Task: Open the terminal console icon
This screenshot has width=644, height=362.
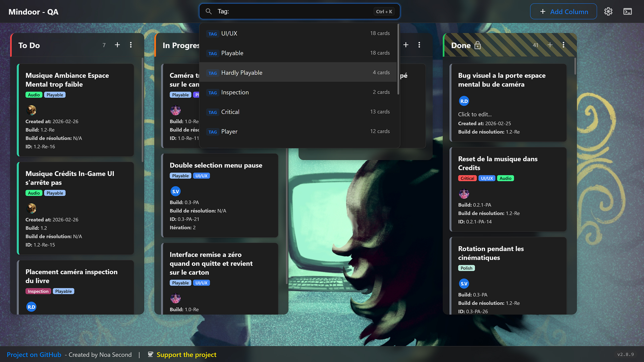Action: coord(628,11)
